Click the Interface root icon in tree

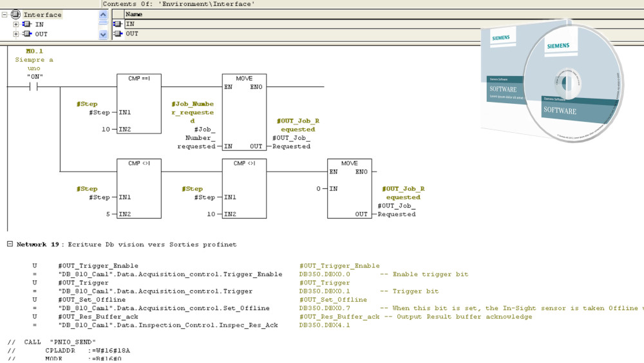pos(16,15)
